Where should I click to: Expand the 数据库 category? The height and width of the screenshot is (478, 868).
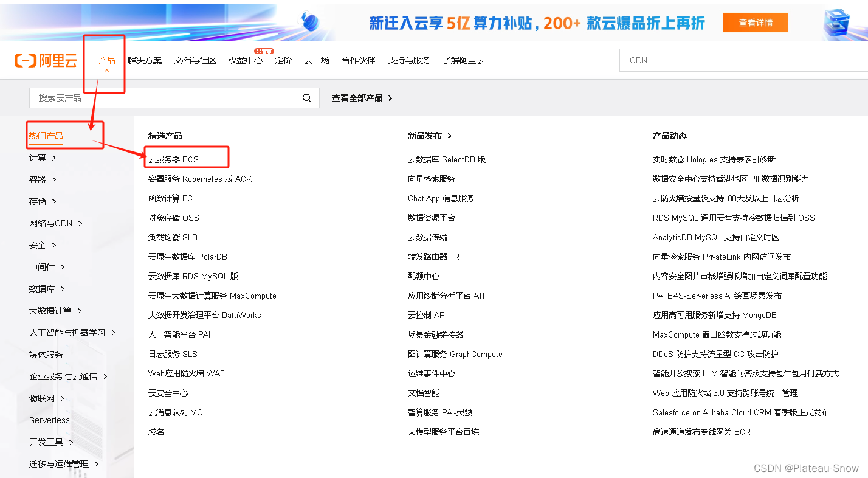[47, 289]
